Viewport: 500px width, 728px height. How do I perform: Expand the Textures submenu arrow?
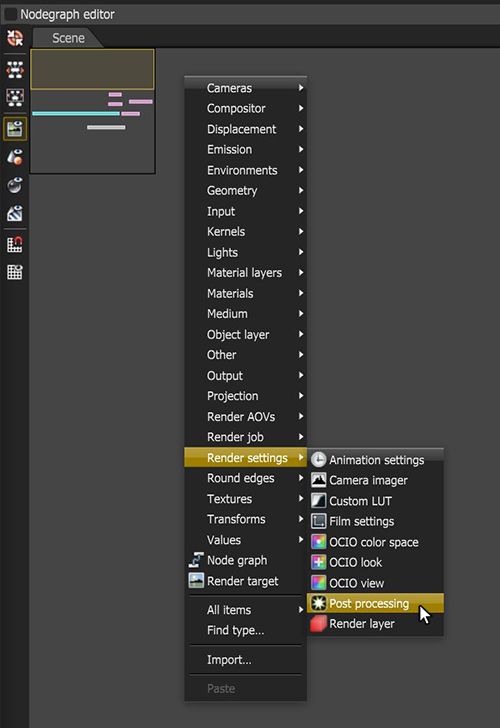click(301, 499)
